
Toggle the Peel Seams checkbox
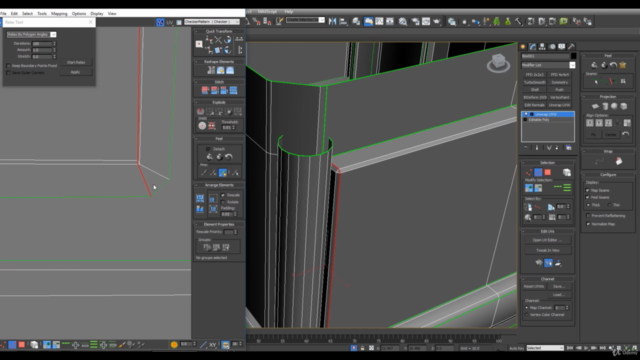coord(588,198)
